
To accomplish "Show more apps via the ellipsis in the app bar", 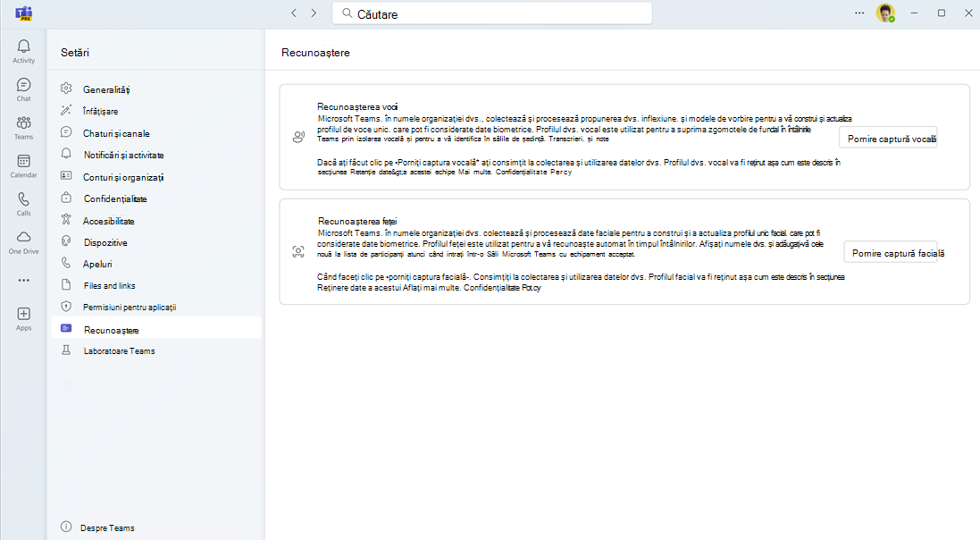I will pyautogui.click(x=24, y=281).
